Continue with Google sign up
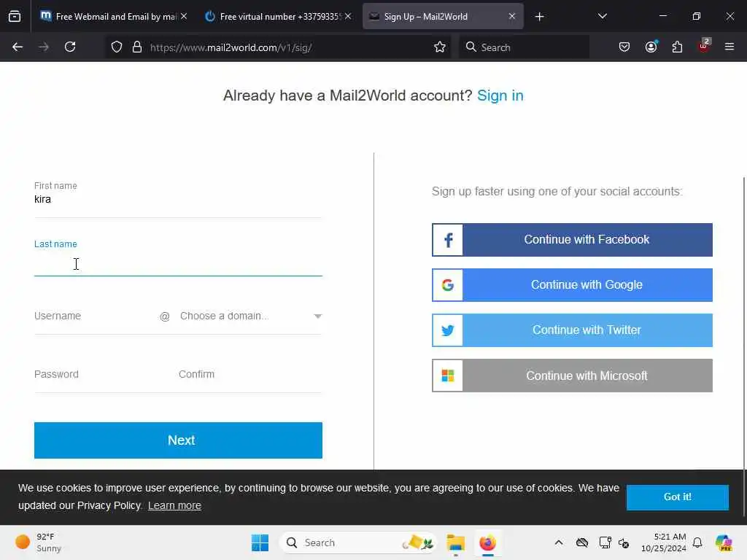The width and height of the screenshot is (747, 560). [572, 285]
